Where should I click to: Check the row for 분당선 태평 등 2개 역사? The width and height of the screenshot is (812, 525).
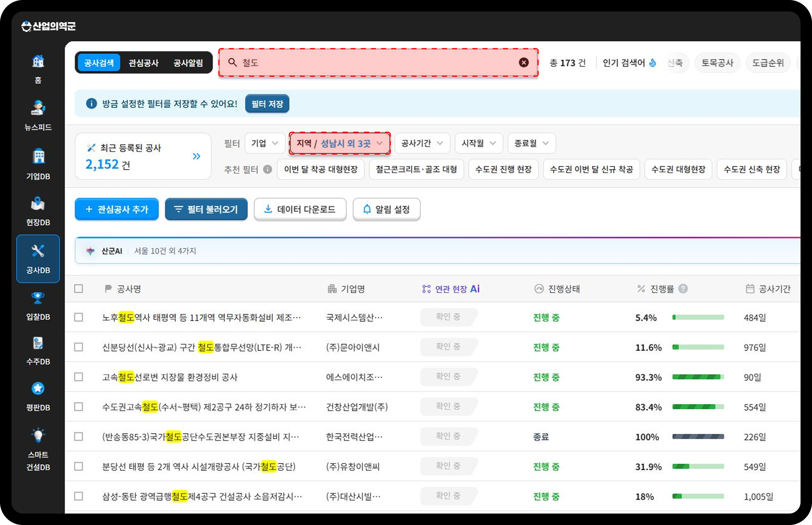click(79, 466)
